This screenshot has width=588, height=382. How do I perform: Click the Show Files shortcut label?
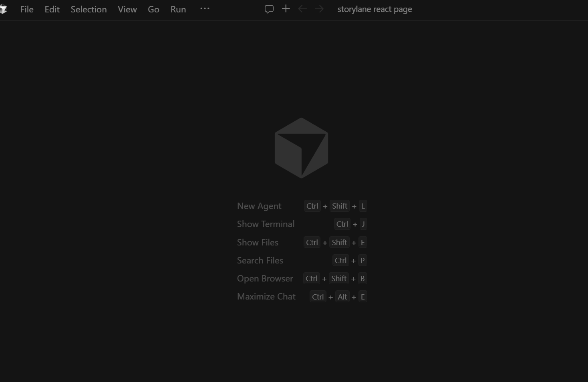tap(258, 242)
